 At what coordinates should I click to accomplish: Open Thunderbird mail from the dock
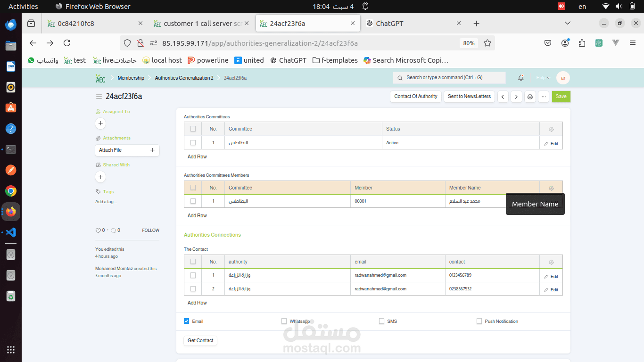point(11,25)
